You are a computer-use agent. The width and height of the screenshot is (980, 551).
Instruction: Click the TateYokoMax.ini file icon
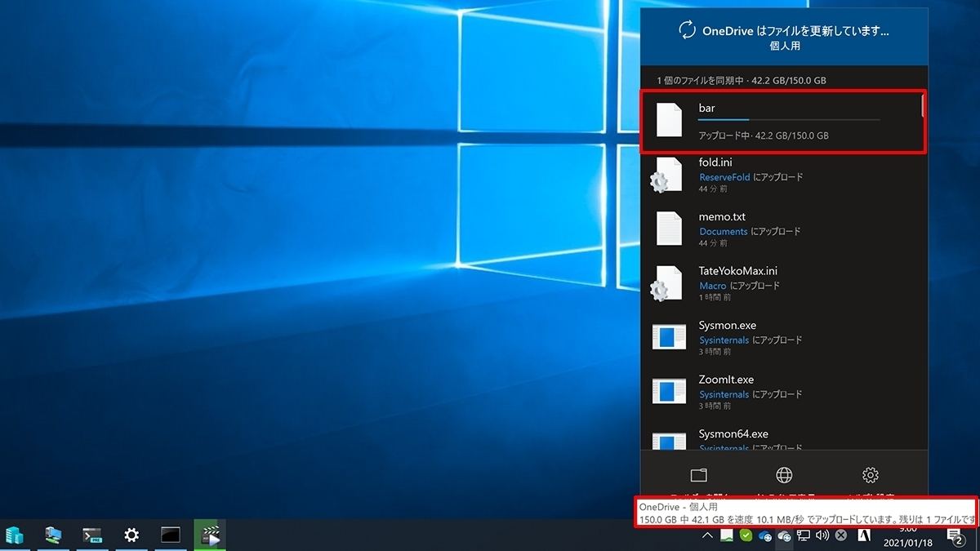tap(666, 282)
